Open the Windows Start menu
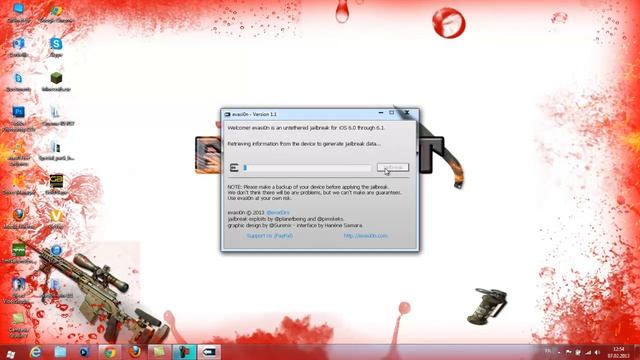 (11, 353)
